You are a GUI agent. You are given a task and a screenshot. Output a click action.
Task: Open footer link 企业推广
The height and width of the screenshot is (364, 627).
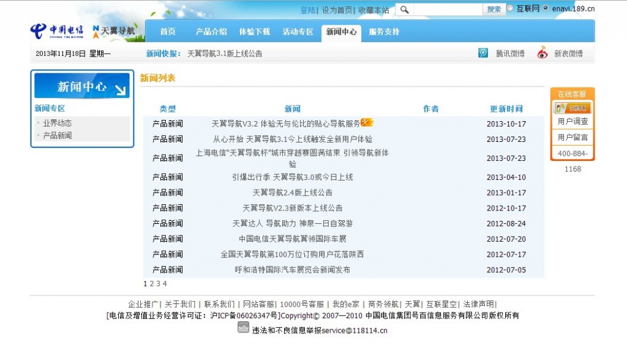(x=143, y=305)
